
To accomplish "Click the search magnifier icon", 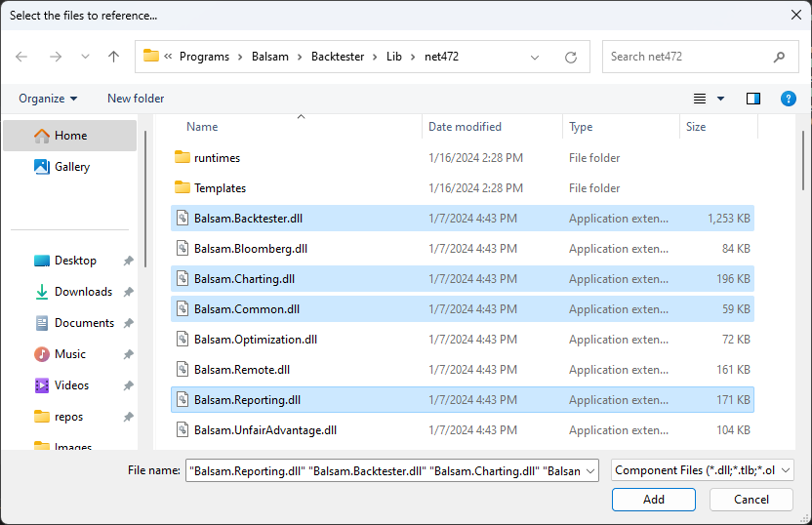I will 779,57.
